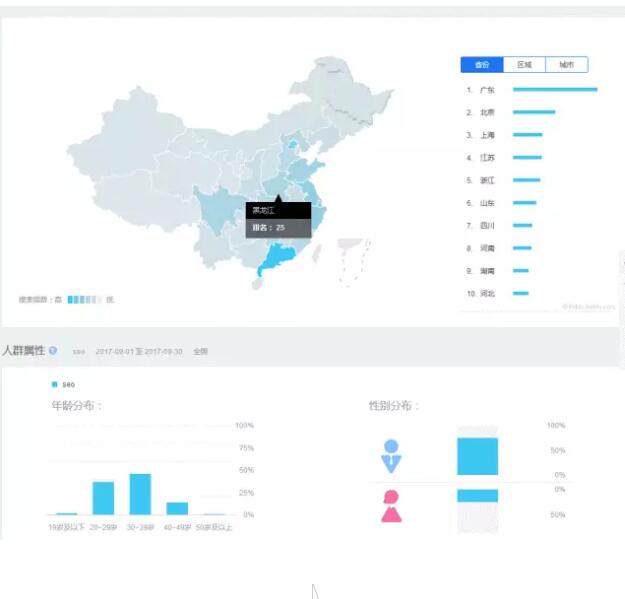The width and height of the screenshot is (625, 599).
Task: Click 湖南 in the province ranking
Action: point(487,271)
